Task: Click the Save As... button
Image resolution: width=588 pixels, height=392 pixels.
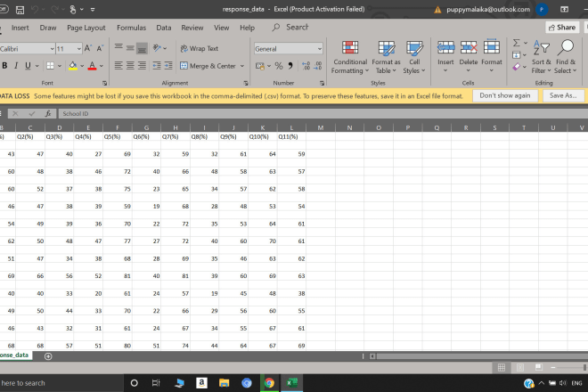Action: [563, 95]
